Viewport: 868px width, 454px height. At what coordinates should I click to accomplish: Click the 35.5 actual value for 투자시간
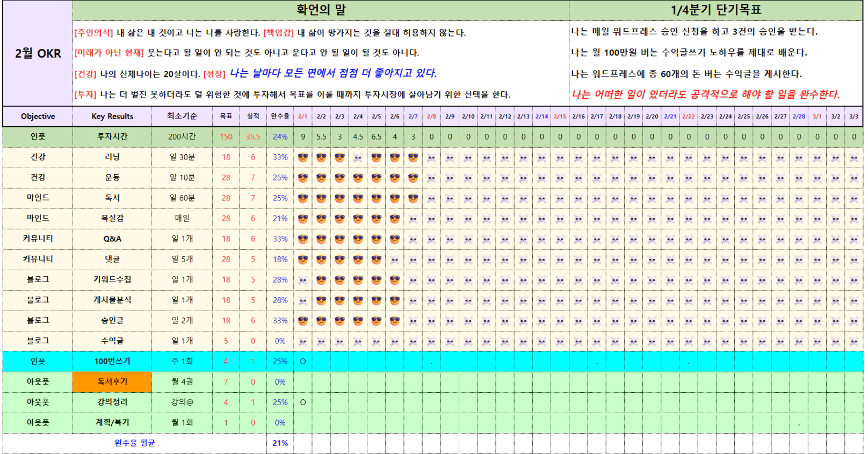(x=253, y=136)
